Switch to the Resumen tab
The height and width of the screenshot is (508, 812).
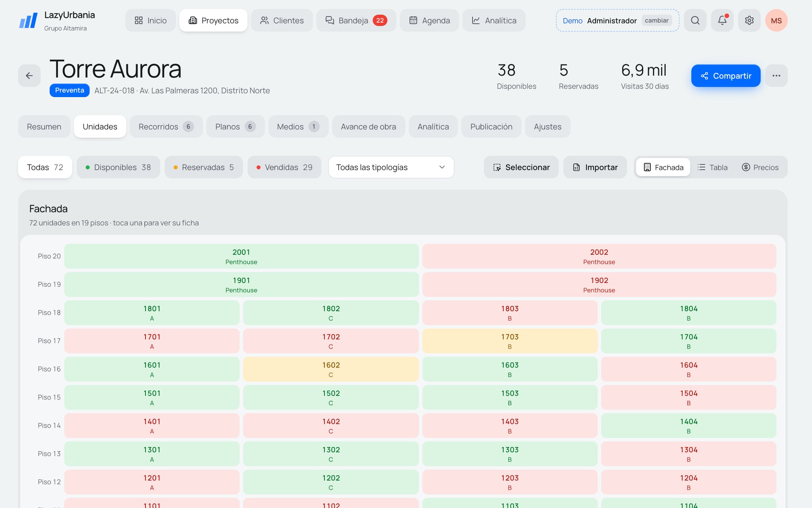tap(44, 126)
